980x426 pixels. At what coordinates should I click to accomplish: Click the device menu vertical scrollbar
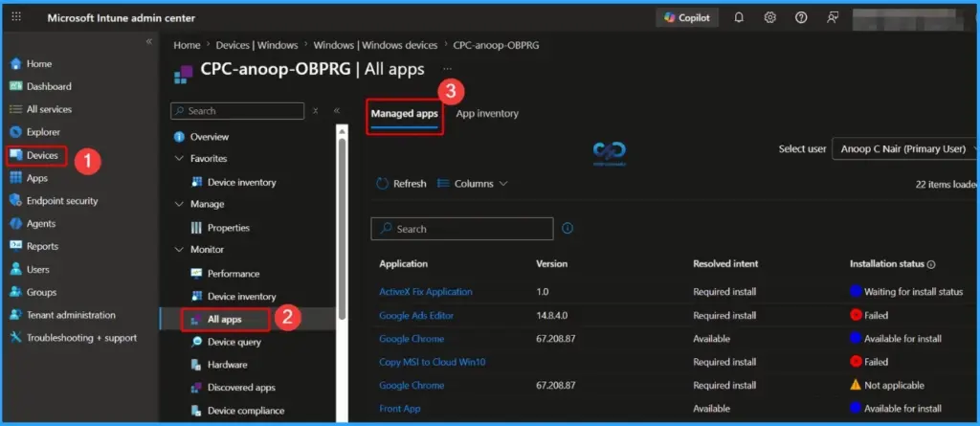click(342, 229)
